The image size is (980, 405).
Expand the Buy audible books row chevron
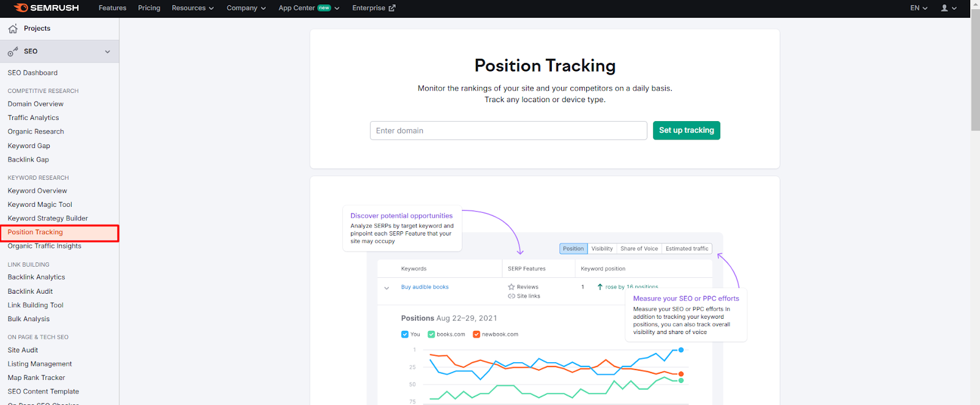(x=386, y=288)
